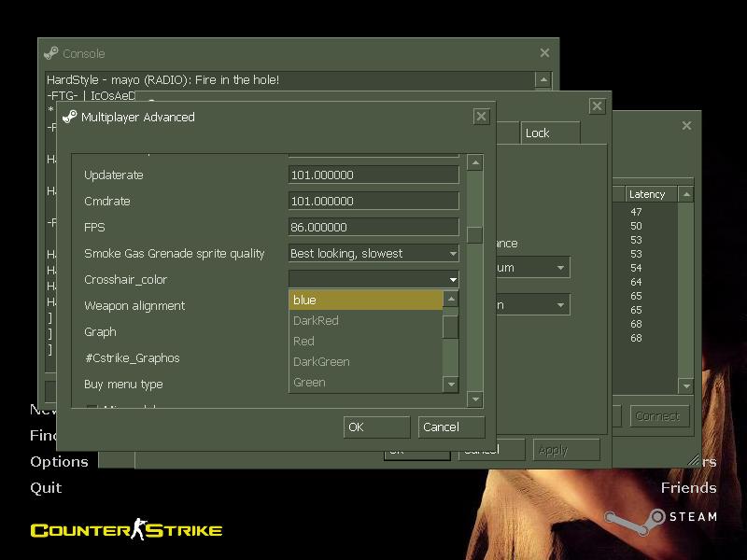The height and width of the screenshot is (560, 747).
Task: Collapse the Crosshair_color dropdown arrow
Action: [453, 279]
